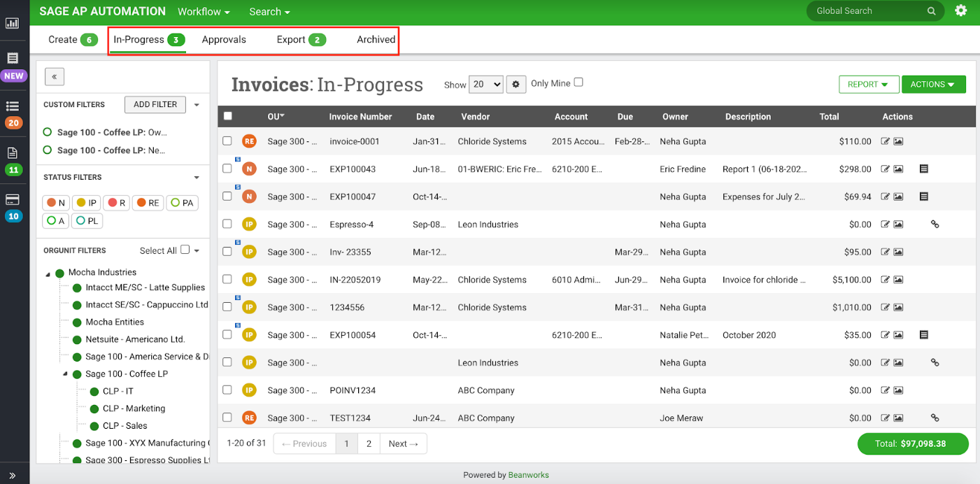Image resolution: width=980 pixels, height=484 pixels.
Task: Select checkbox for invoice-0001 row
Action: (x=227, y=141)
